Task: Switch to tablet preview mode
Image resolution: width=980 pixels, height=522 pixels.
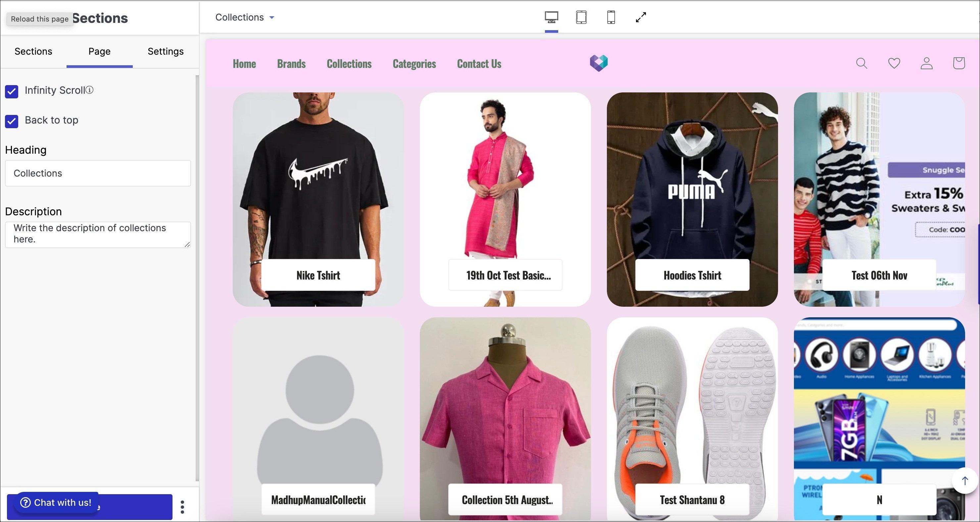Action: point(581,18)
